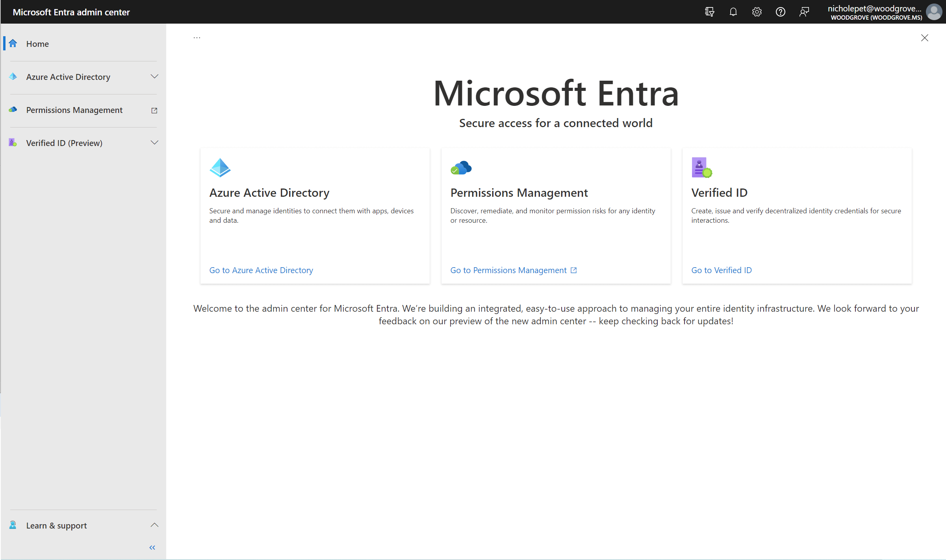Open the notifications bell icon
This screenshot has height=560, width=946.
(733, 12)
